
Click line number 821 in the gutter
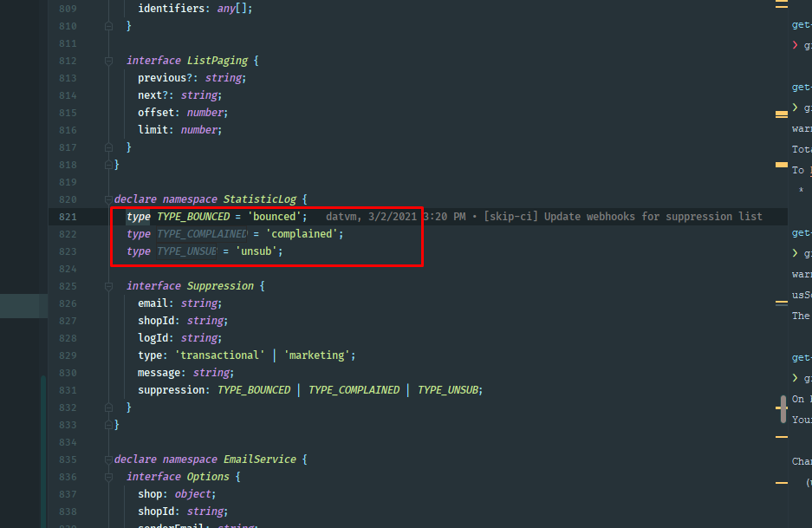(x=68, y=217)
